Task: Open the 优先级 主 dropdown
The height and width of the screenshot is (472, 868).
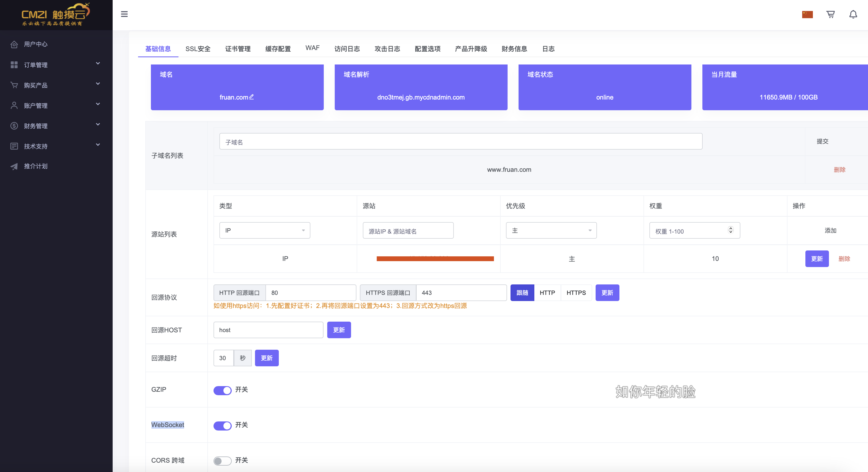Action: tap(551, 230)
